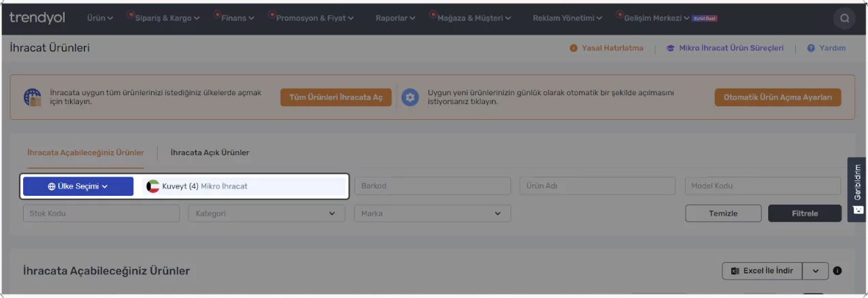Screen dimensions: 868x298
Task: Open the Sipariş & Kargo menu
Action: (166, 18)
